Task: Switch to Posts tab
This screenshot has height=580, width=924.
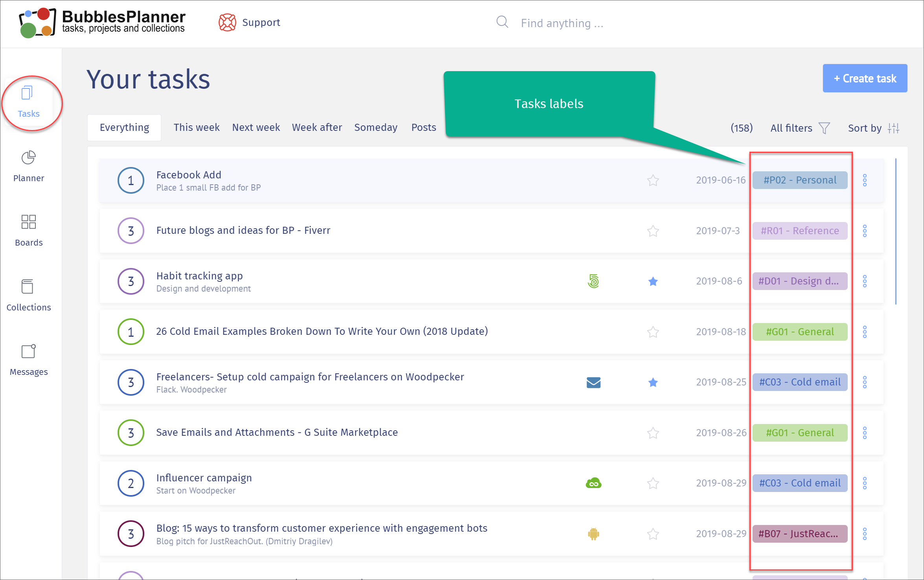Action: click(x=424, y=127)
